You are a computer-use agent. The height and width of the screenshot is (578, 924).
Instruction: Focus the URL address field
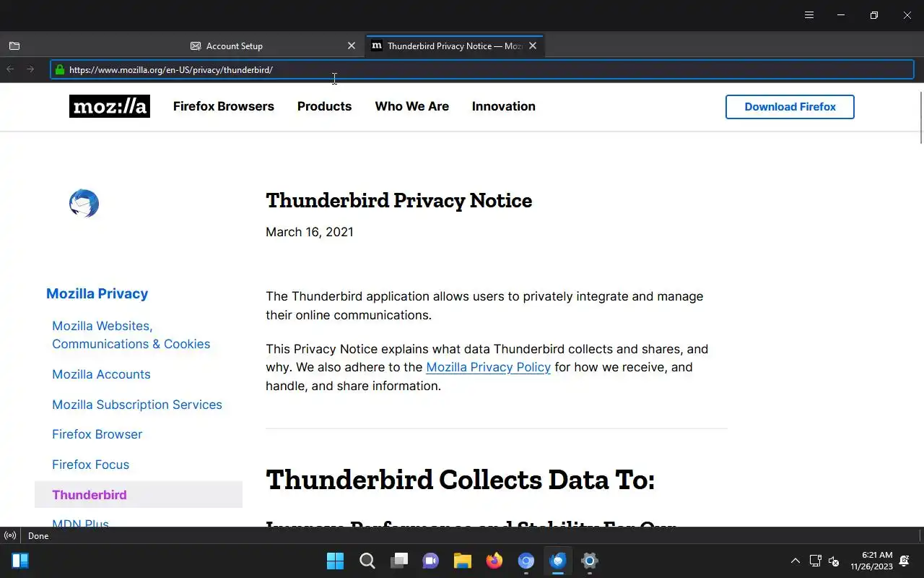pyautogui.click(x=482, y=69)
